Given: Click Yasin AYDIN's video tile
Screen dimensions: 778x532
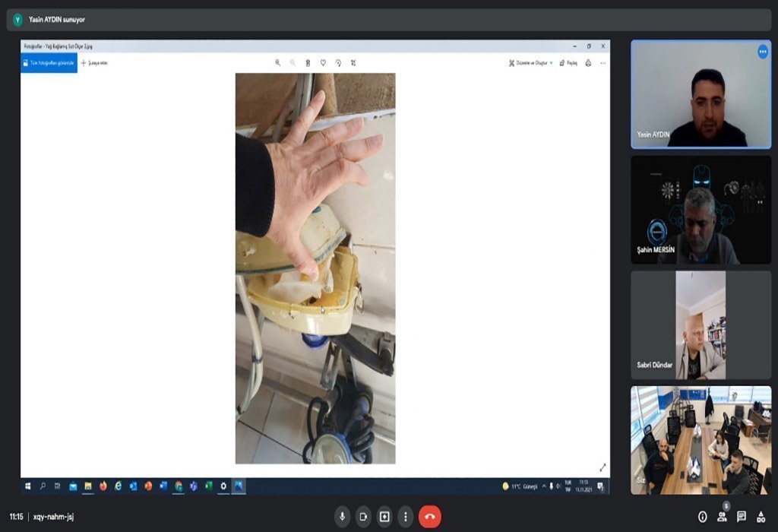Looking at the screenshot, I should coord(701,94).
